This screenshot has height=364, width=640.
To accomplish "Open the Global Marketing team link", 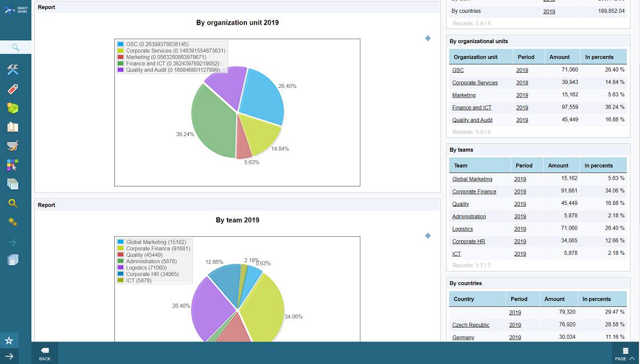I will click(472, 179).
